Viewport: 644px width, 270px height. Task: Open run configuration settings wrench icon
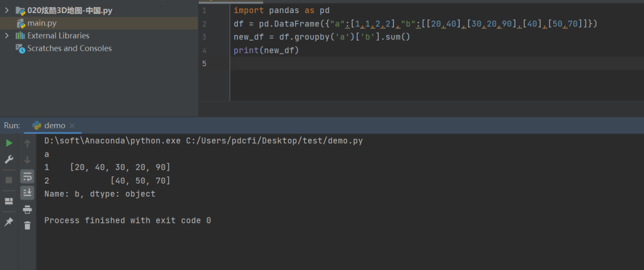pos(9,160)
